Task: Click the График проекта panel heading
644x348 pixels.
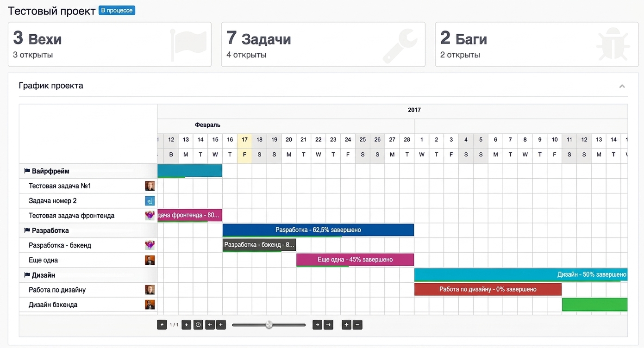Action: pos(51,86)
